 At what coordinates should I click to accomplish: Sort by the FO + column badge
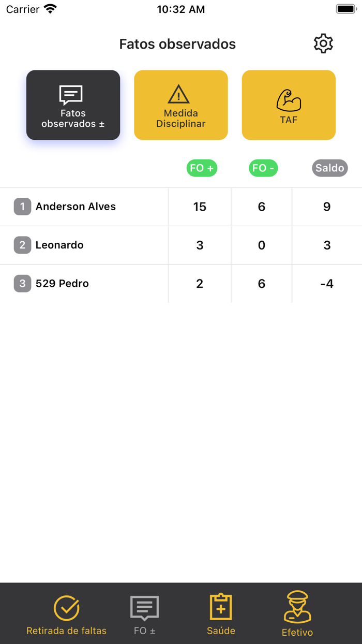202,168
